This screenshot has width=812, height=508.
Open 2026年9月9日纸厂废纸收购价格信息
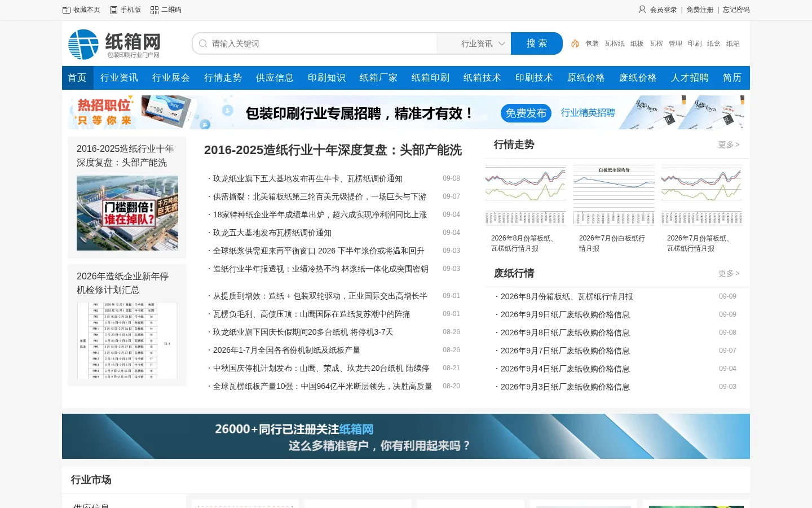pyautogui.click(x=565, y=314)
